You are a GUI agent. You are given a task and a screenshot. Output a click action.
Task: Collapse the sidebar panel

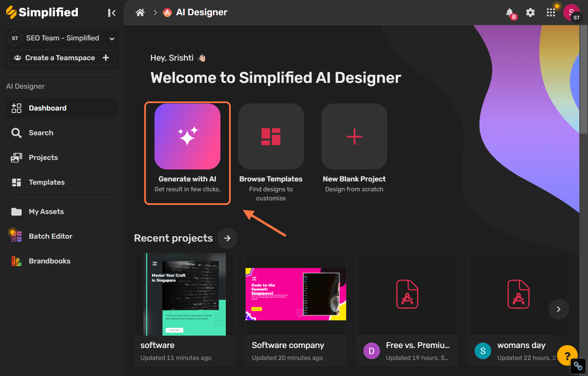coord(112,13)
